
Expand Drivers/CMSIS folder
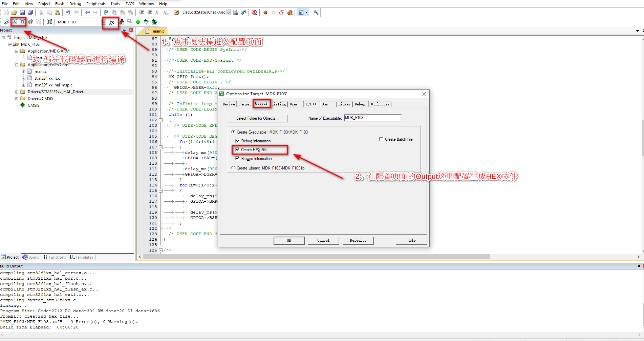(17, 99)
